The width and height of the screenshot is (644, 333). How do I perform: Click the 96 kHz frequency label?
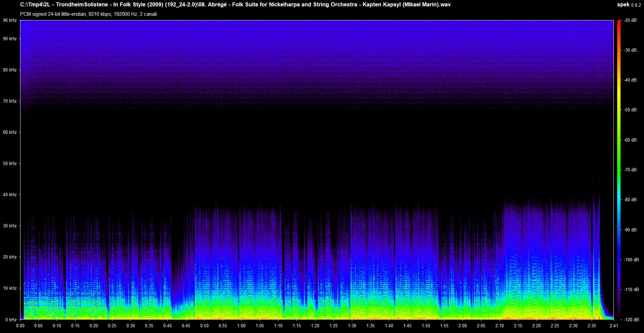point(10,20)
